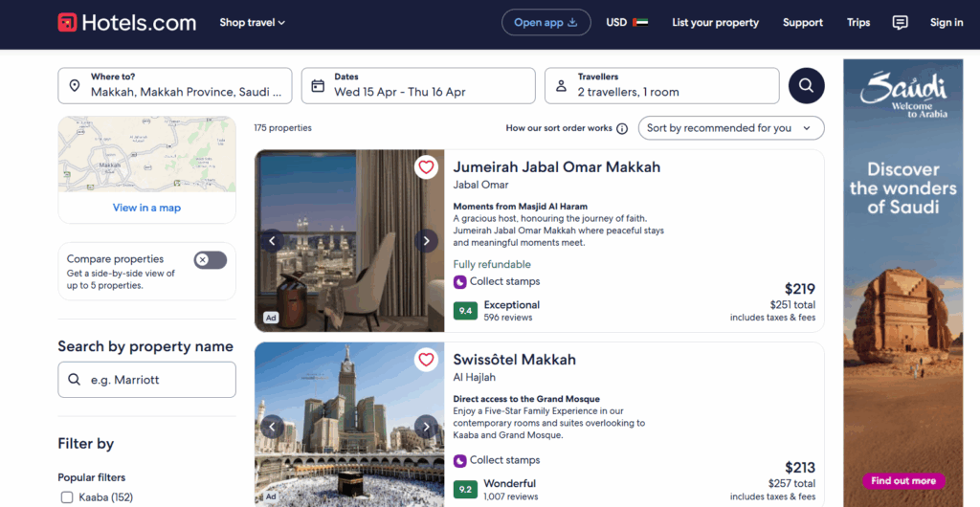The height and width of the screenshot is (507, 980).
Task: Open Jumeirah Jabal Omar Makkah title
Action: (557, 167)
